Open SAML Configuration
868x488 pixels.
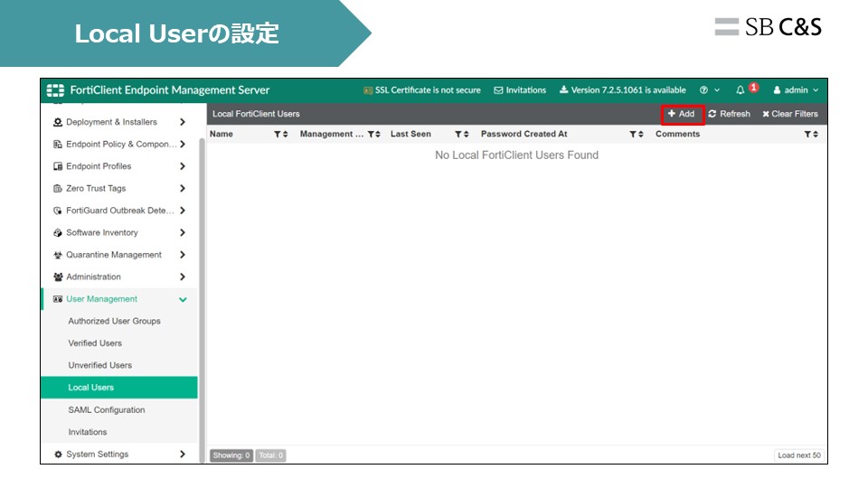click(107, 410)
